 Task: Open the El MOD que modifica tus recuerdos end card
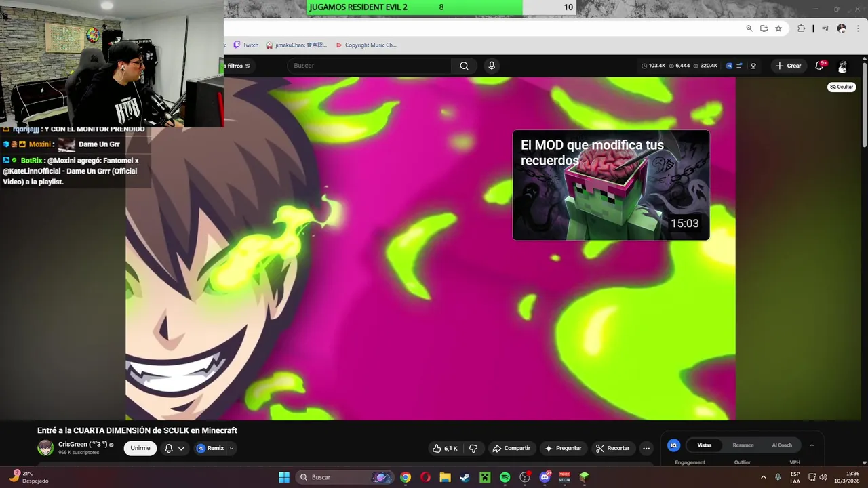pos(611,185)
